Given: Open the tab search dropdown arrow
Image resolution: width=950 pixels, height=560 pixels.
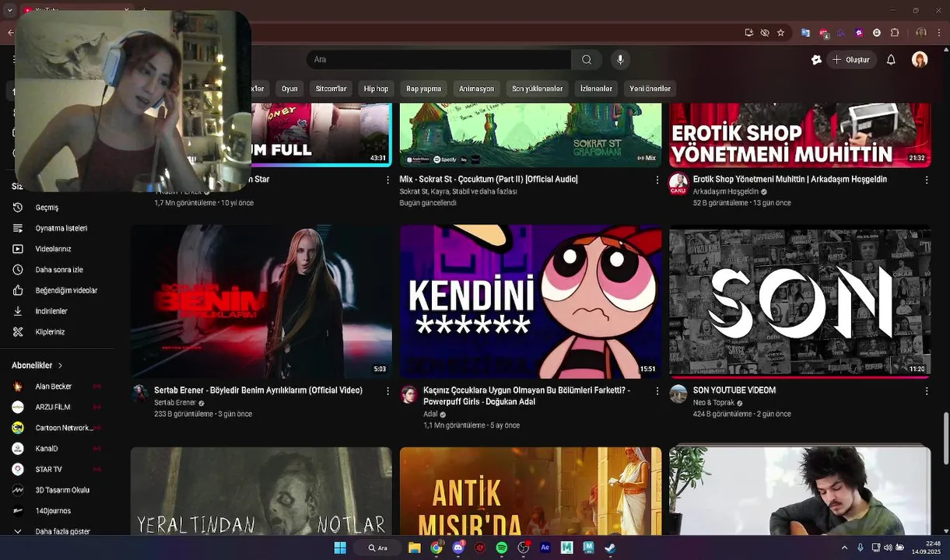Looking at the screenshot, I should pos(9,10).
